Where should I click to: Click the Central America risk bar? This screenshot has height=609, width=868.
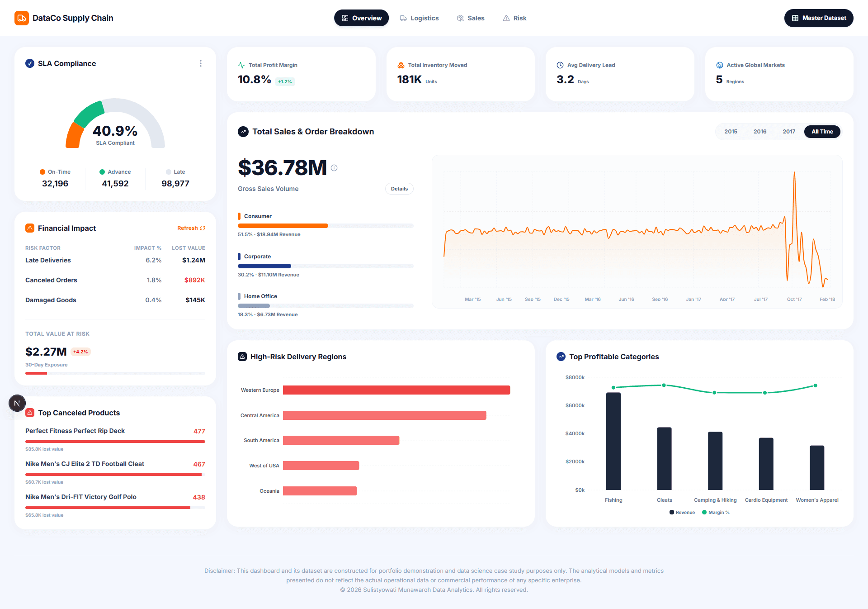(x=385, y=415)
